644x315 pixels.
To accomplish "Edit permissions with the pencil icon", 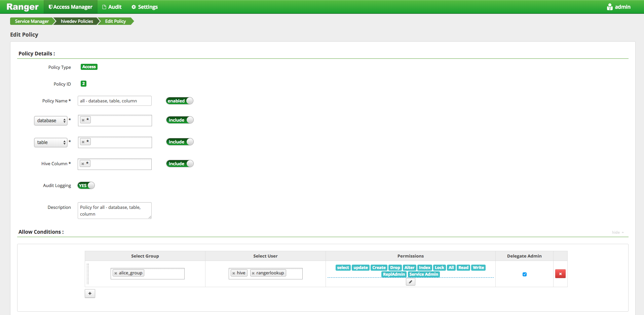I will [x=410, y=282].
